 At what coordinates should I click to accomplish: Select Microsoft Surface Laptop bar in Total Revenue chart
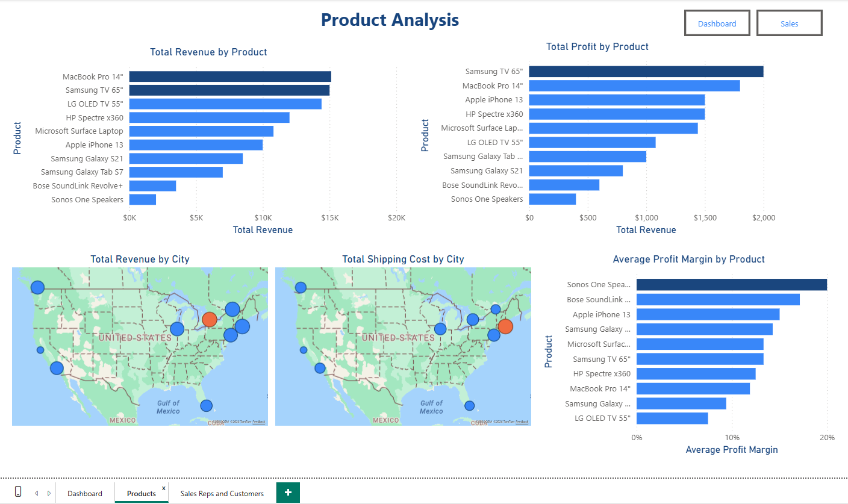click(201, 131)
